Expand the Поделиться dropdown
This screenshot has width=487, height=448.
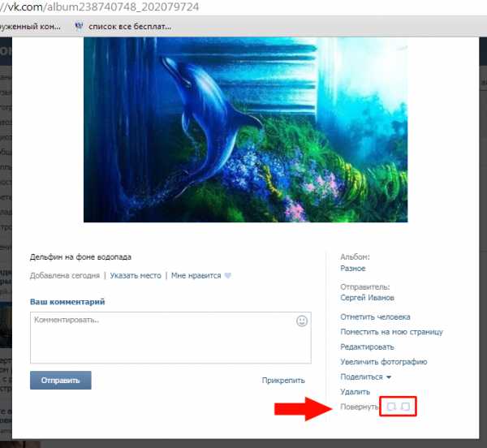(365, 377)
